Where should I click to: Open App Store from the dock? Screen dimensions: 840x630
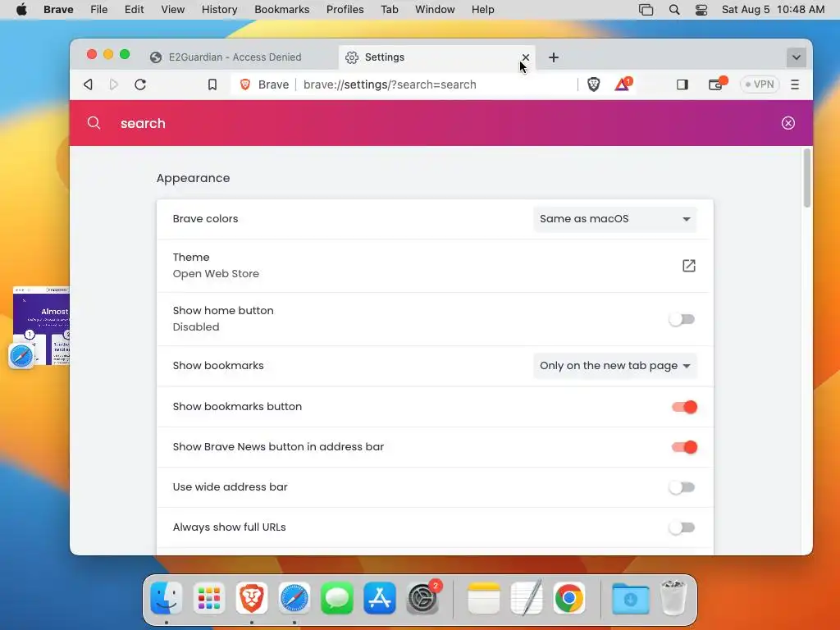pos(380,598)
